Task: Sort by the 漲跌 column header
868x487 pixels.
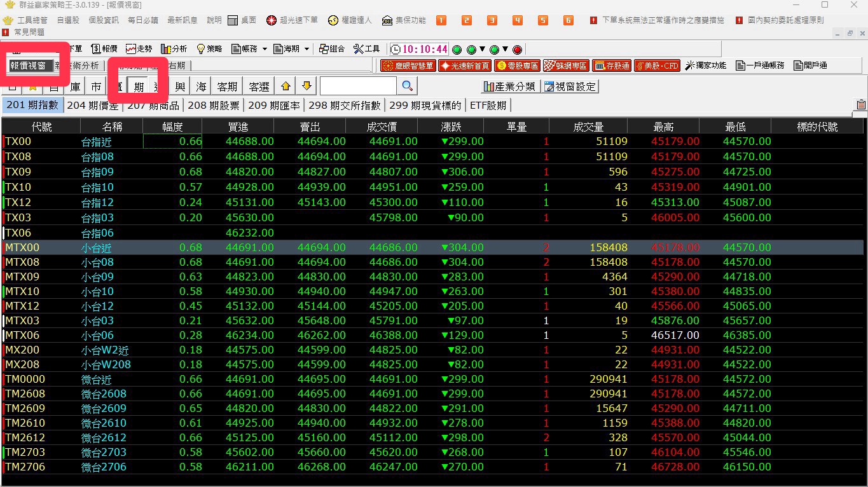Action: 451,127
